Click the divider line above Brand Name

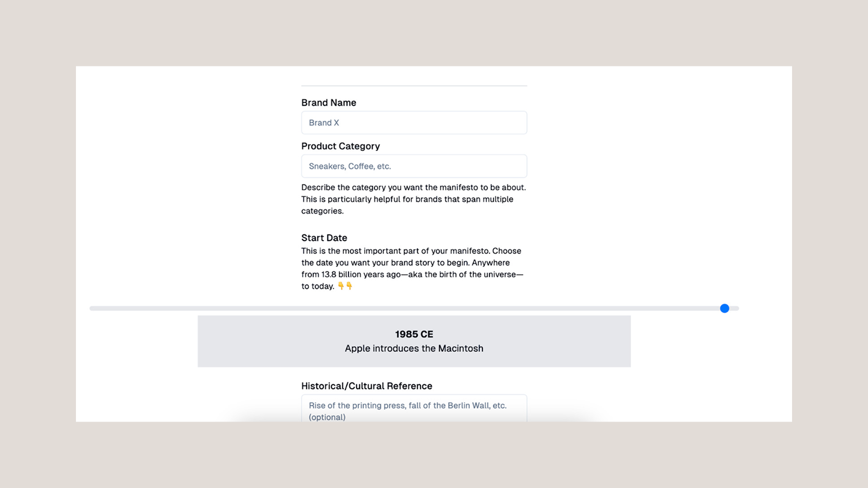tap(414, 85)
